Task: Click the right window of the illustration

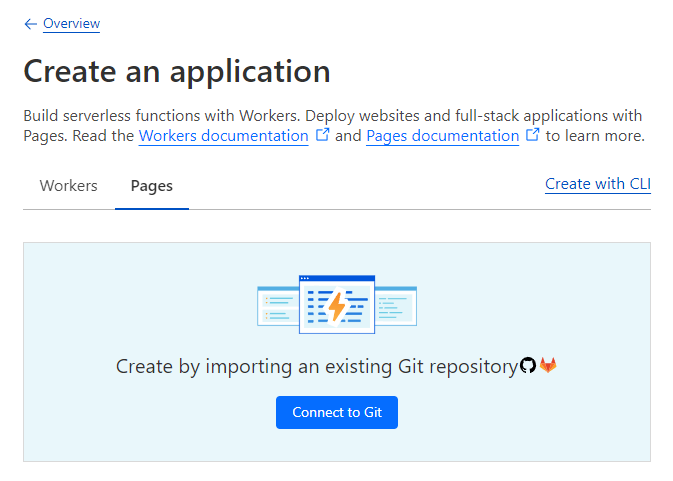Action: 396,306
